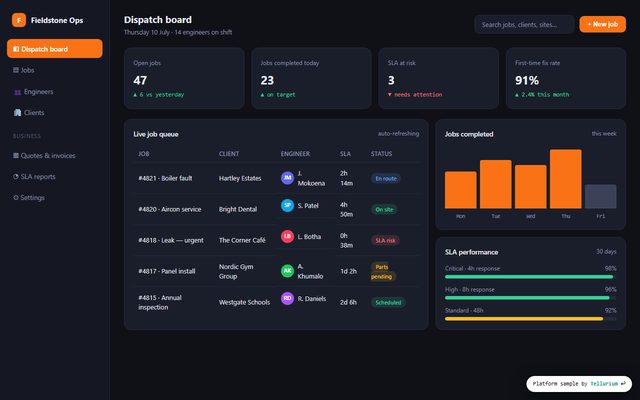Image resolution: width=640 pixels, height=400 pixels.
Task: Open Quotes & invoices
Action: click(x=55, y=156)
